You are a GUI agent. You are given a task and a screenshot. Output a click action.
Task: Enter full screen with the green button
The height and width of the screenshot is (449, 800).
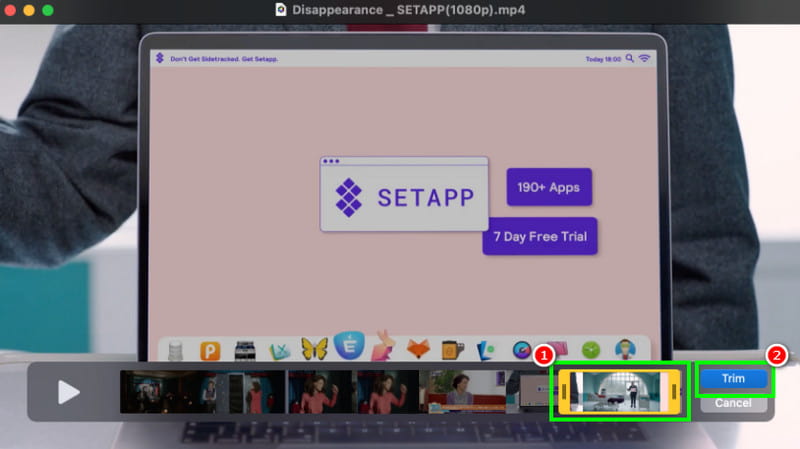(x=47, y=10)
